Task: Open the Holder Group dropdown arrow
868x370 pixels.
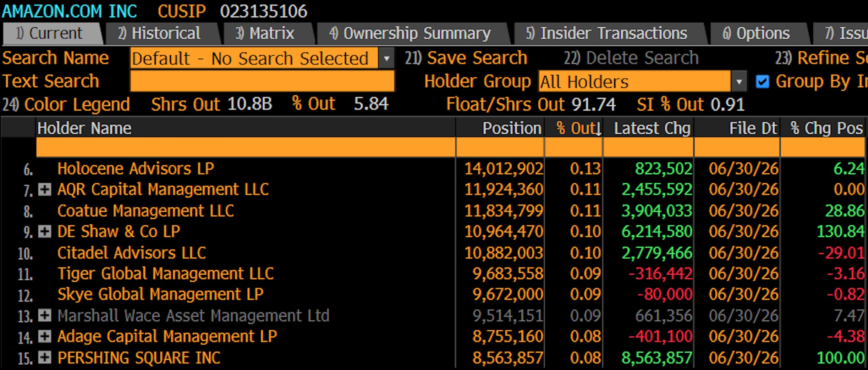Action: 739,82
